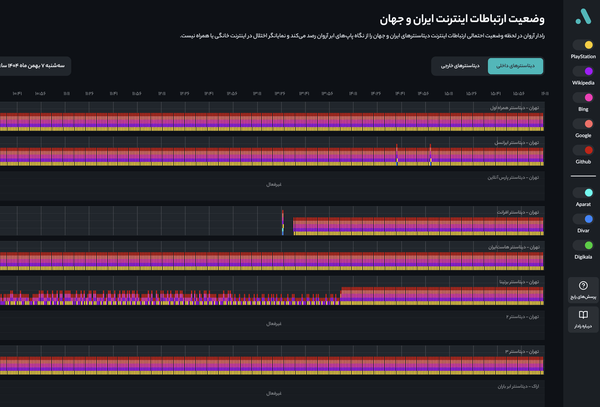Screen dimensions: 600x407
Task: Click the inactive Pars Online datacenter row
Action: click(x=272, y=186)
